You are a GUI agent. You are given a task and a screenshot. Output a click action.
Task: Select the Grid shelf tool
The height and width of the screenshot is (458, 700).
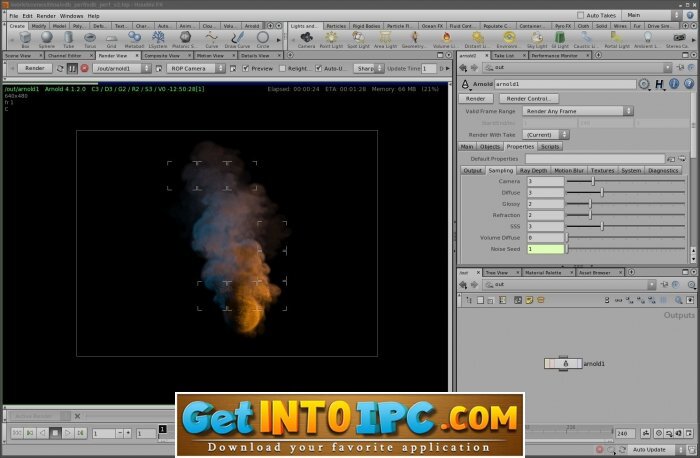coord(111,39)
